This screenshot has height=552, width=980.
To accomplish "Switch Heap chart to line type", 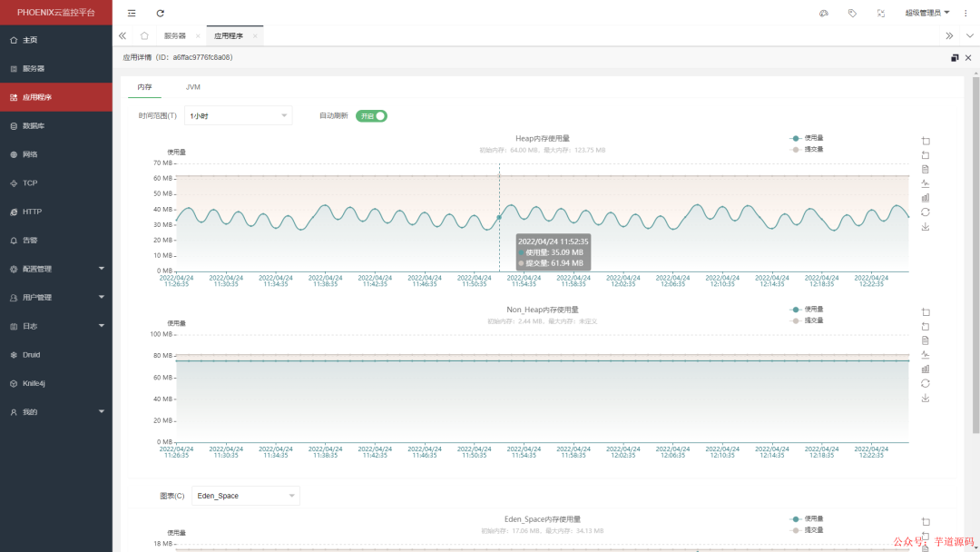I will pos(926,183).
